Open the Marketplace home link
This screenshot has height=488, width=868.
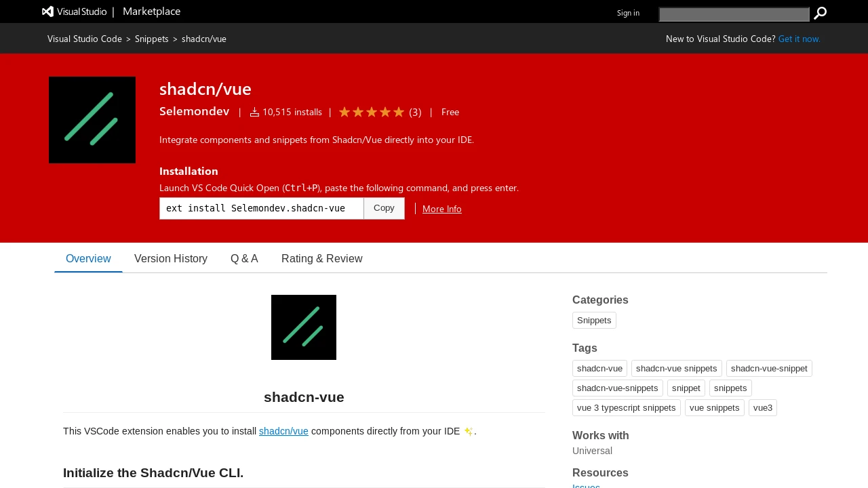pyautogui.click(x=151, y=12)
